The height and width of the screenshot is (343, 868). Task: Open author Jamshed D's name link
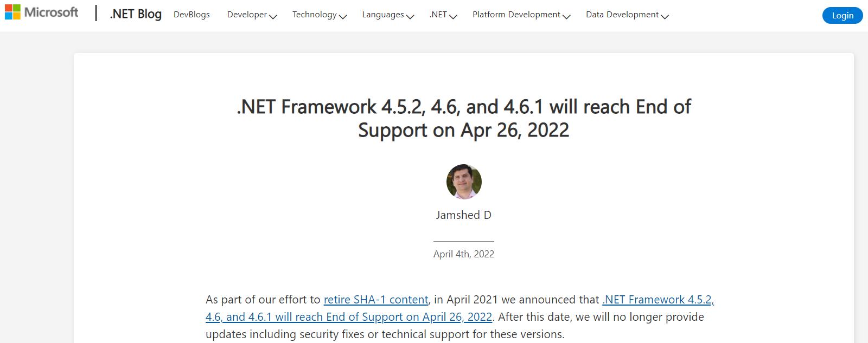pyautogui.click(x=464, y=215)
